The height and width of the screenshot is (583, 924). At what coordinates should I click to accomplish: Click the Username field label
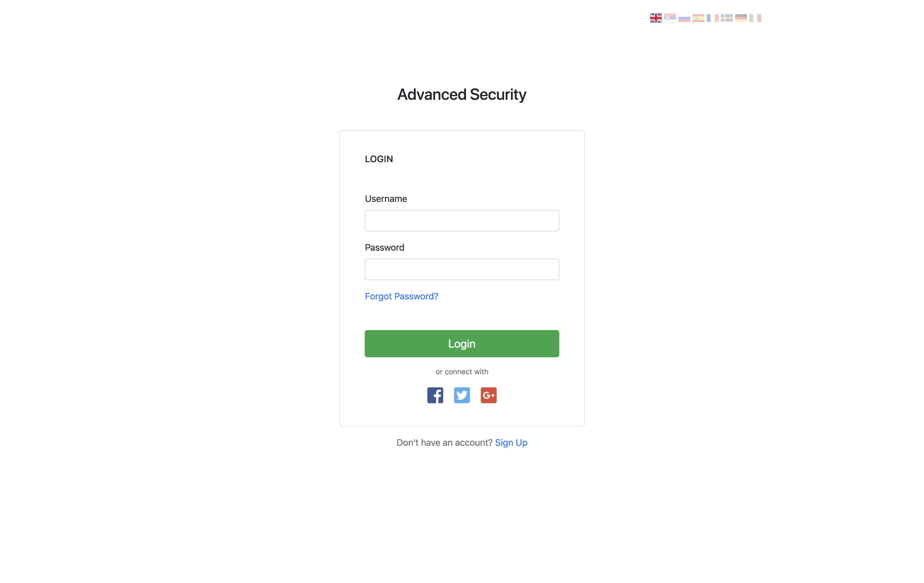tap(386, 199)
